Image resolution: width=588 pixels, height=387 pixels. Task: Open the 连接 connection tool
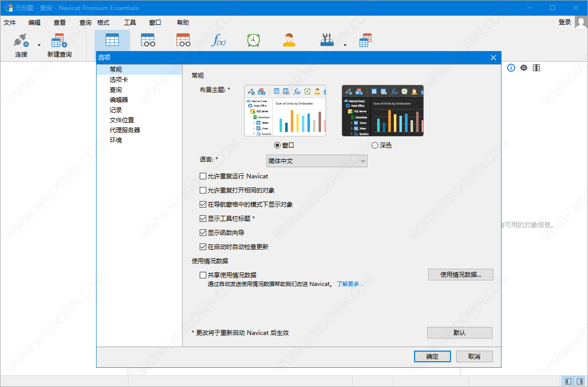[21, 44]
